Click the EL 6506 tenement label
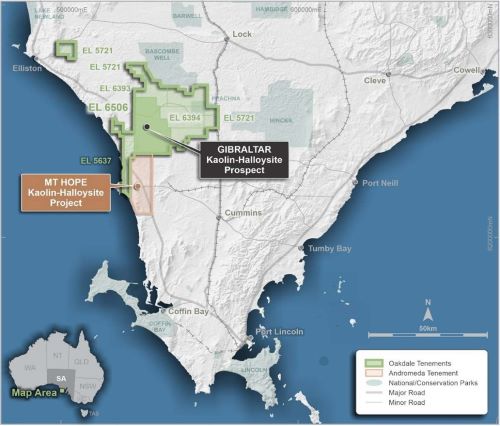Viewport: 500px width, 426px height. tap(108, 107)
